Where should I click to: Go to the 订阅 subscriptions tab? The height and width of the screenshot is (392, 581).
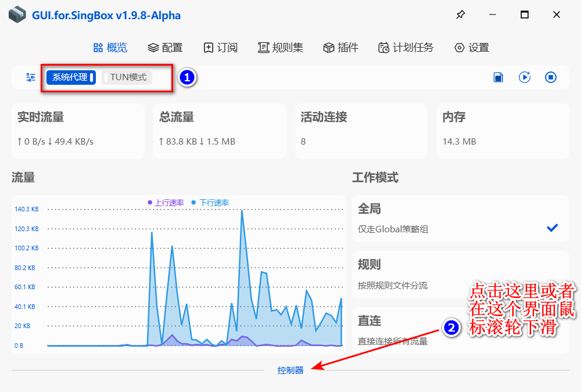click(x=220, y=48)
